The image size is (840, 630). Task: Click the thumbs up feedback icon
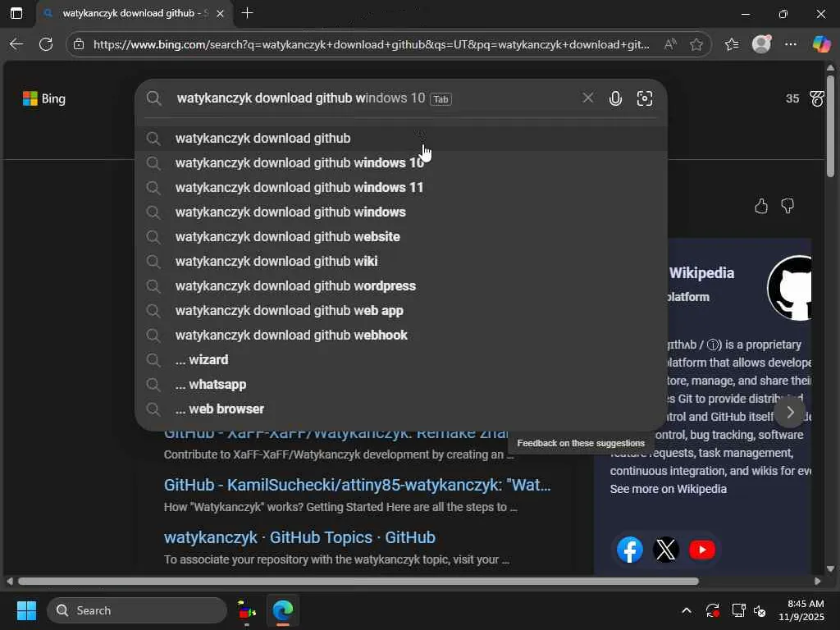pos(760,206)
